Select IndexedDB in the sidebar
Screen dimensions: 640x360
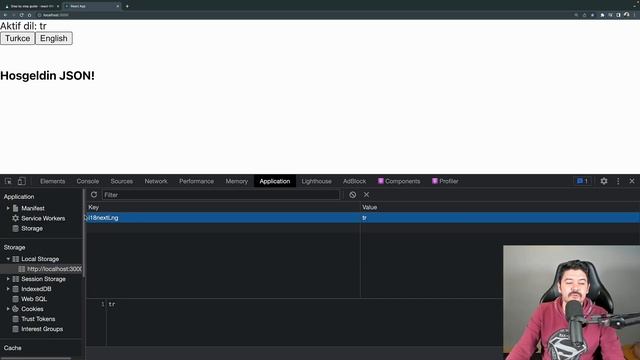(36, 289)
